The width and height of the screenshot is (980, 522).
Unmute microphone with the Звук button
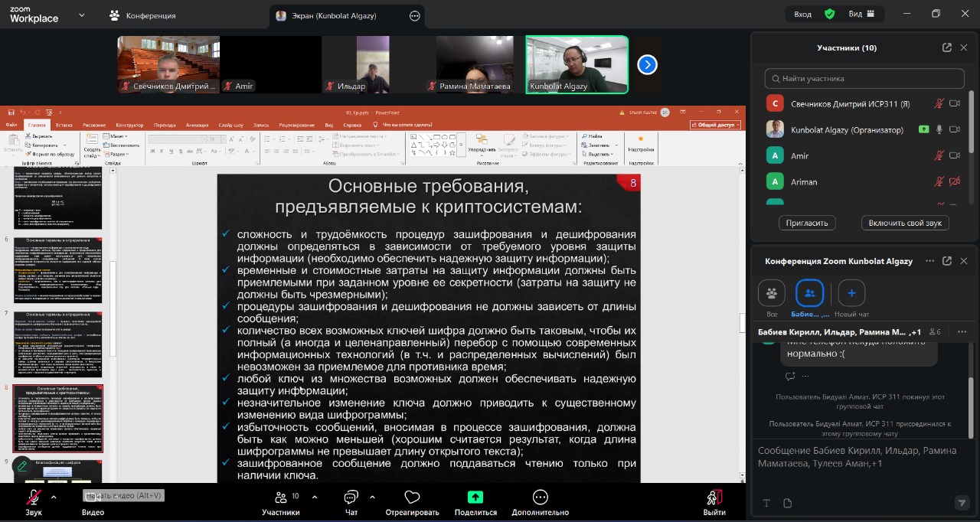pos(34,498)
